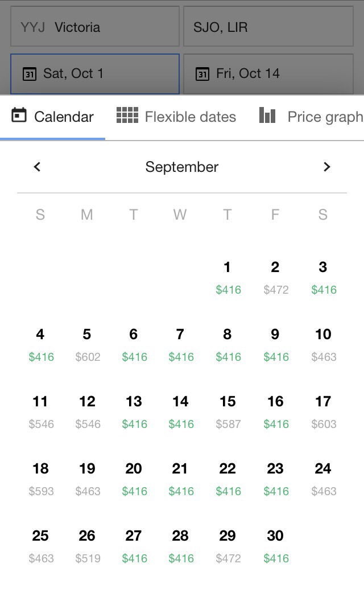Viewport: 364px width, 601px height.
Task: Switch to the Flexible dates tab
Action: [x=176, y=117]
